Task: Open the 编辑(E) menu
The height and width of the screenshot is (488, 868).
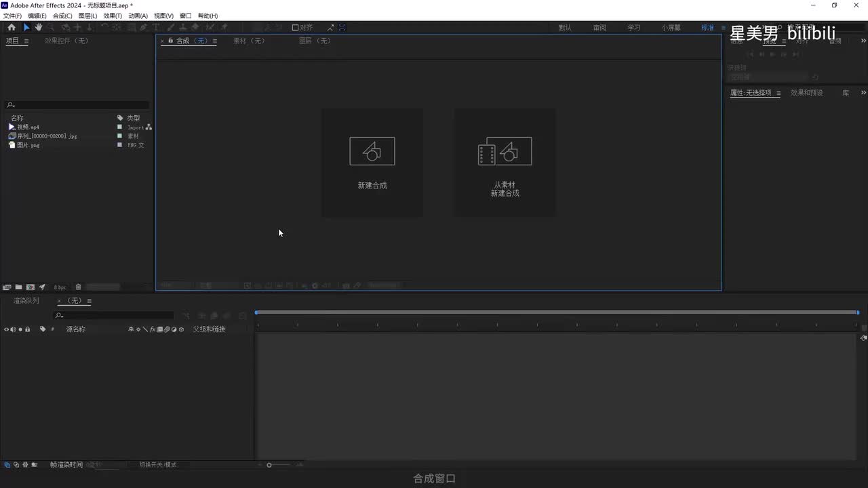Action: 37,16
